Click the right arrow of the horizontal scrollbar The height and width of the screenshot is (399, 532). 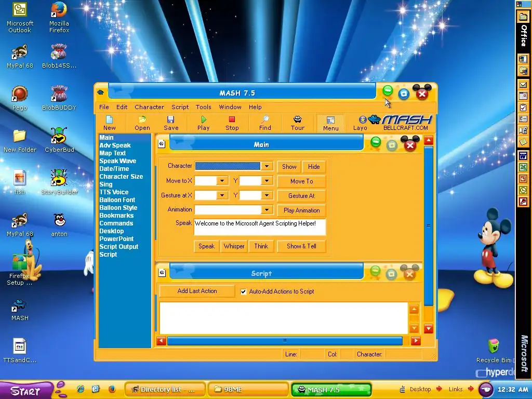(x=416, y=341)
